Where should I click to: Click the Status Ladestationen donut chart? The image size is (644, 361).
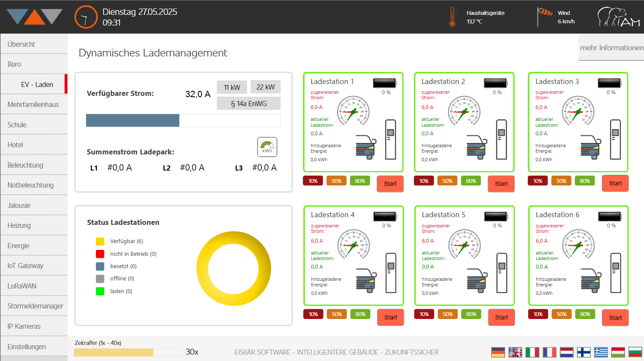234,269
